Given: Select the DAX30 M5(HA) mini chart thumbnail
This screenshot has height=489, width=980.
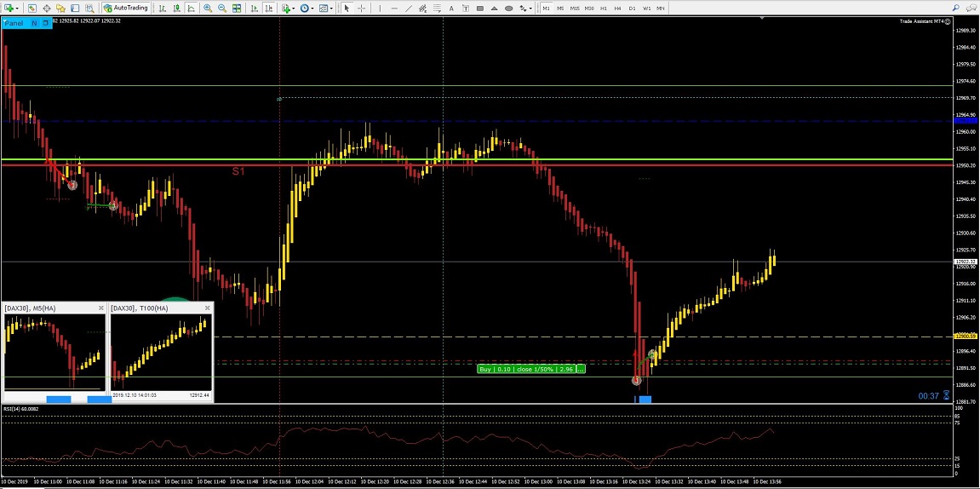Looking at the screenshot, I should (55, 354).
